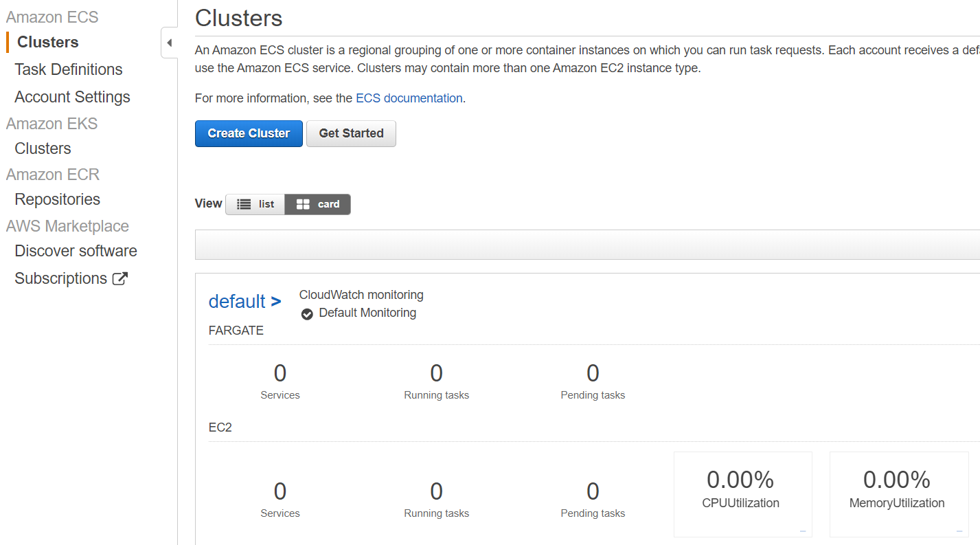Click the AWS Marketplace sidebar heading
980x545 pixels.
tap(67, 226)
